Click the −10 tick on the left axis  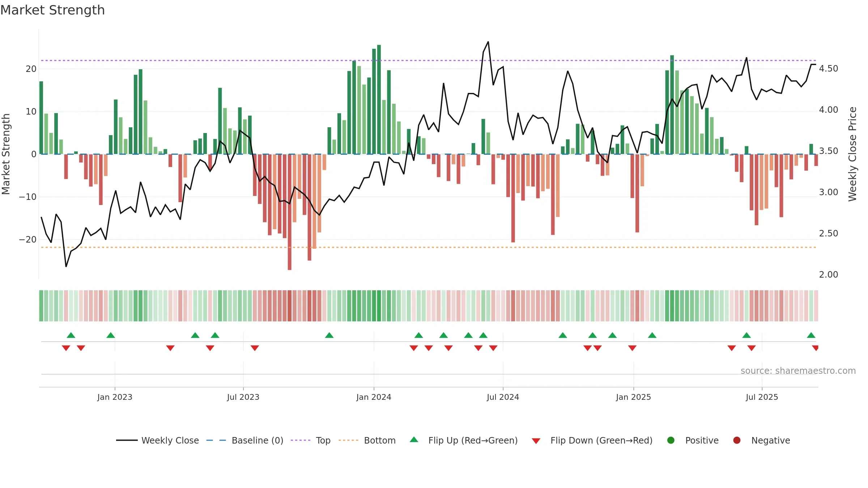[28, 197]
